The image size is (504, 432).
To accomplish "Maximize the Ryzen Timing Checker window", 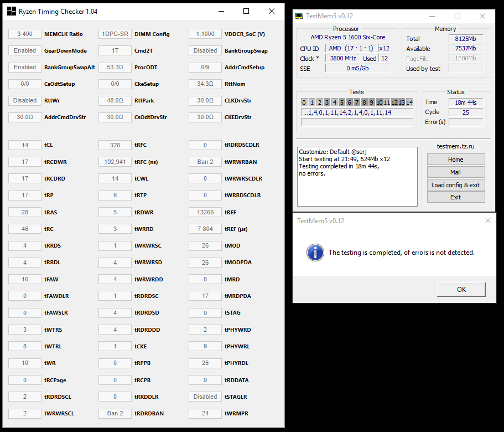I will 246,11.
